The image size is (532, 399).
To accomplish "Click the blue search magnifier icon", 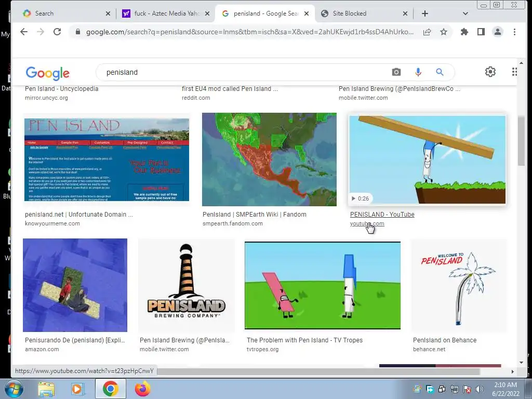I will pos(440,72).
